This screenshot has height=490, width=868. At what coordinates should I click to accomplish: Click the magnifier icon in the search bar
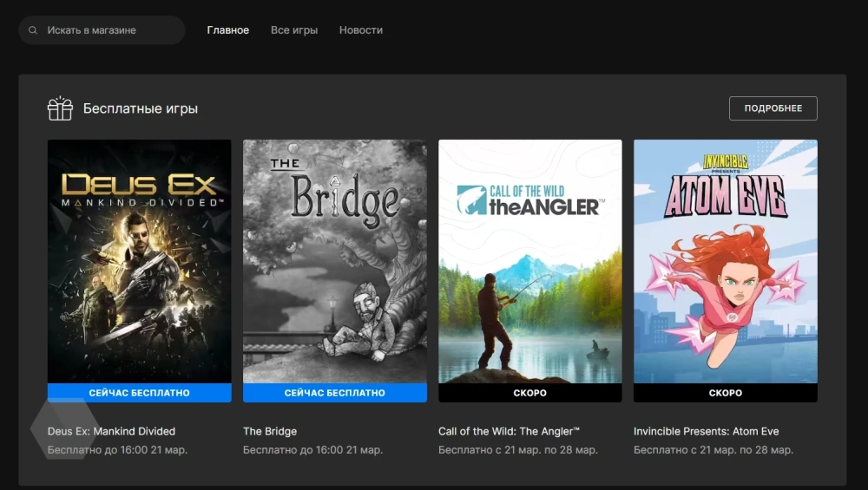tap(33, 30)
